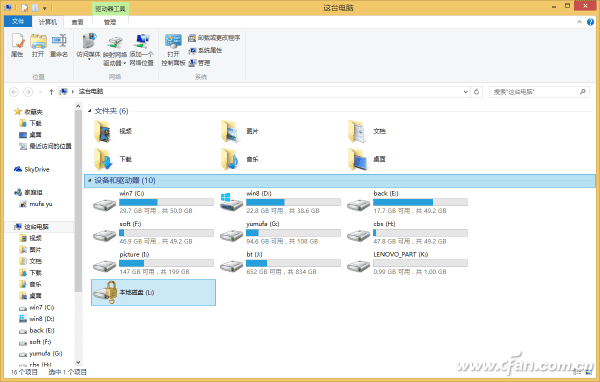This screenshot has width=600, height=382.
Task: Collapse the ribbon using the chevron
Action: click(579, 22)
